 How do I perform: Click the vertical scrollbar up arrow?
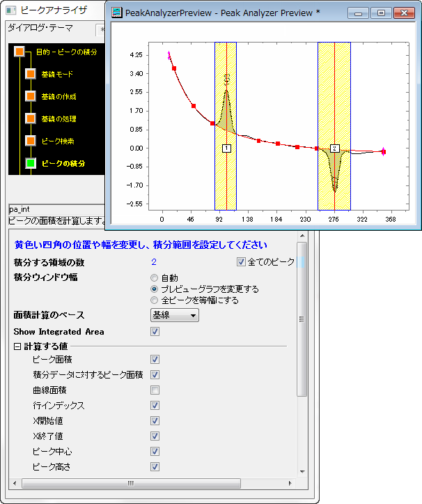tap(302, 236)
